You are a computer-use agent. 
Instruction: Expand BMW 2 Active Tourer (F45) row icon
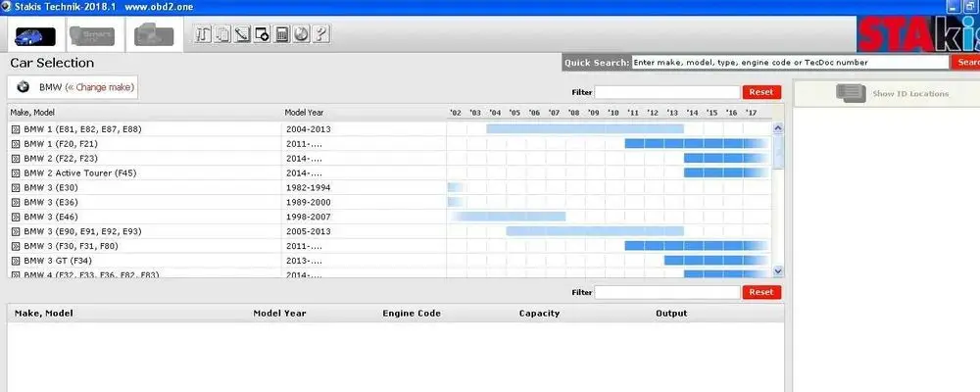pos(16,173)
